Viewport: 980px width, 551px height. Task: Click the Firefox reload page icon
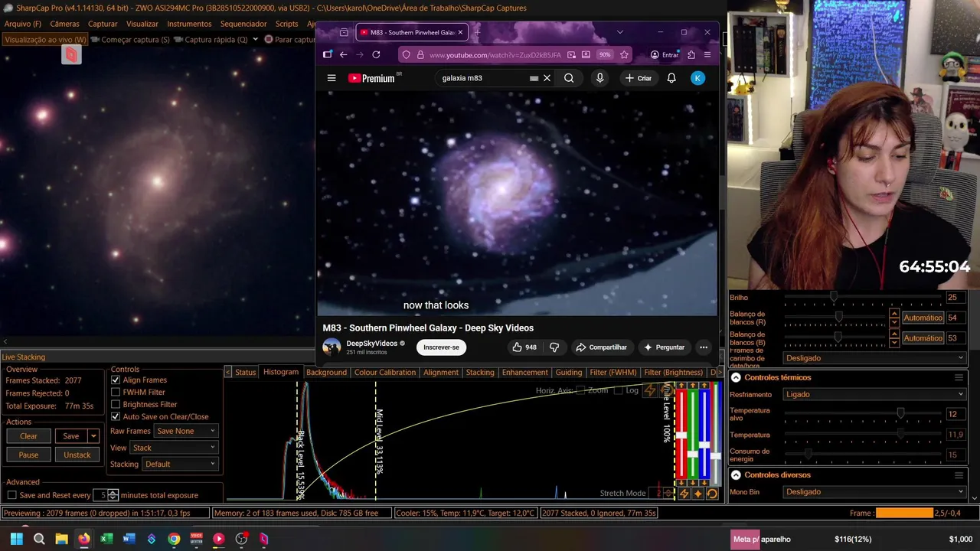(x=376, y=54)
